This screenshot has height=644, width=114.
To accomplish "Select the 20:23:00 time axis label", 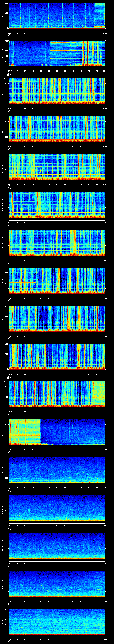I will coord(9,374).
